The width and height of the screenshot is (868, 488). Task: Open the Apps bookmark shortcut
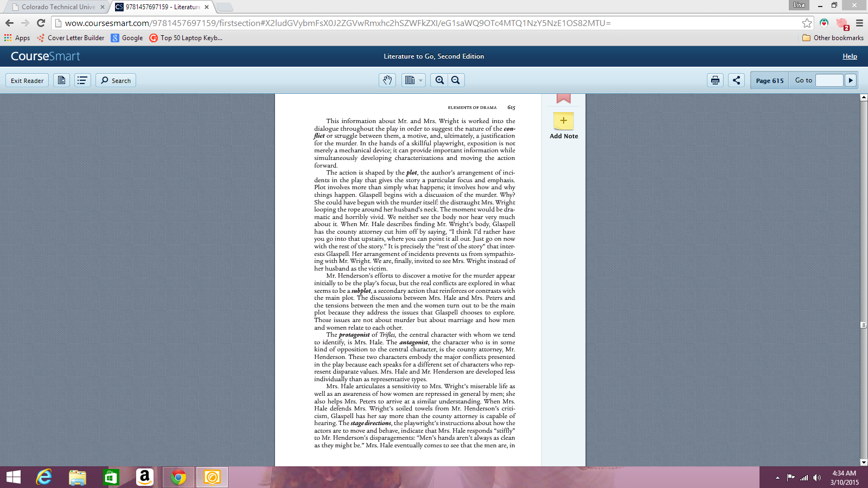17,38
